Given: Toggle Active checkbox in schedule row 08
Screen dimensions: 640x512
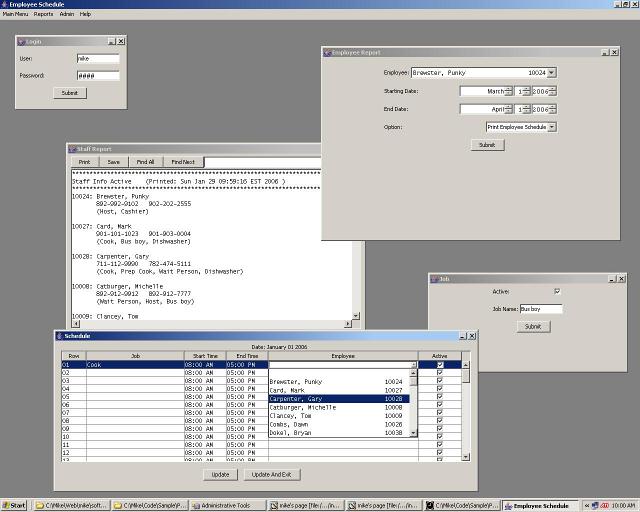Looking at the screenshot, I should click(x=440, y=421).
